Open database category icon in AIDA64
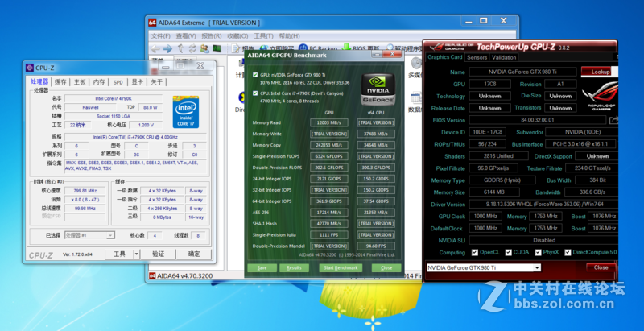The image size is (644, 331). [x=416, y=97]
